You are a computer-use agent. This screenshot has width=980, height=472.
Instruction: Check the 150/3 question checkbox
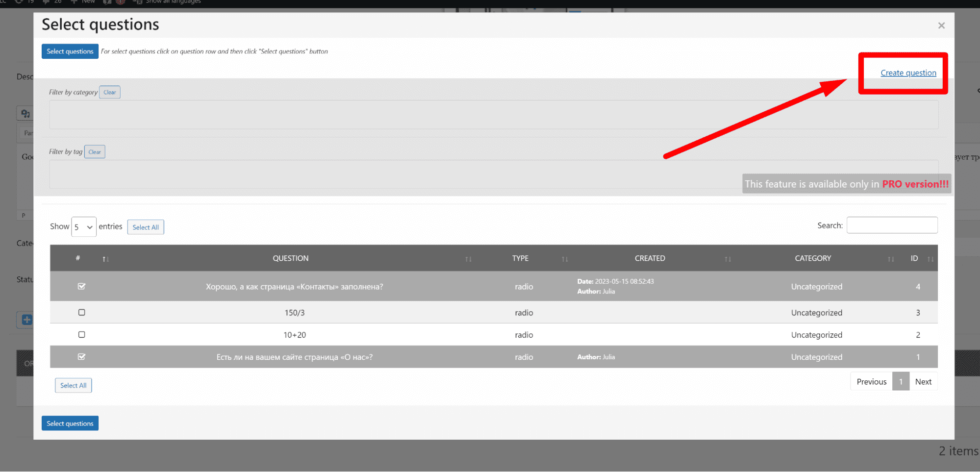click(82, 312)
